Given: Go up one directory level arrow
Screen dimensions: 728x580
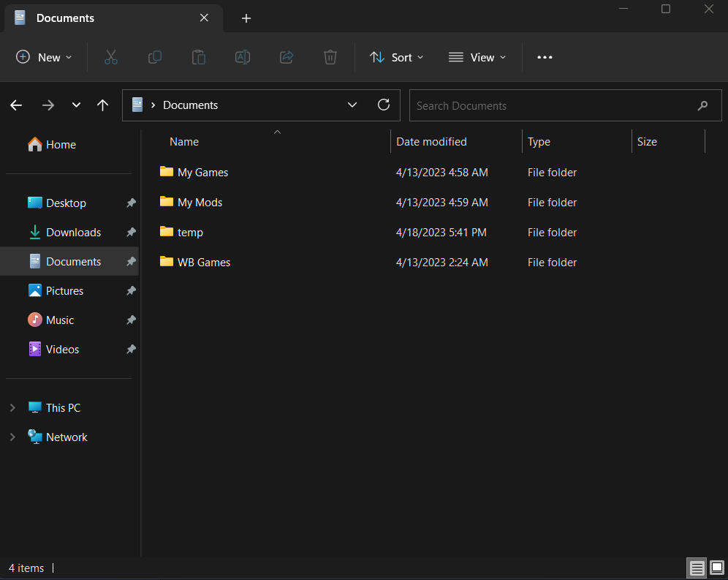Looking at the screenshot, I should coord(102,105).
